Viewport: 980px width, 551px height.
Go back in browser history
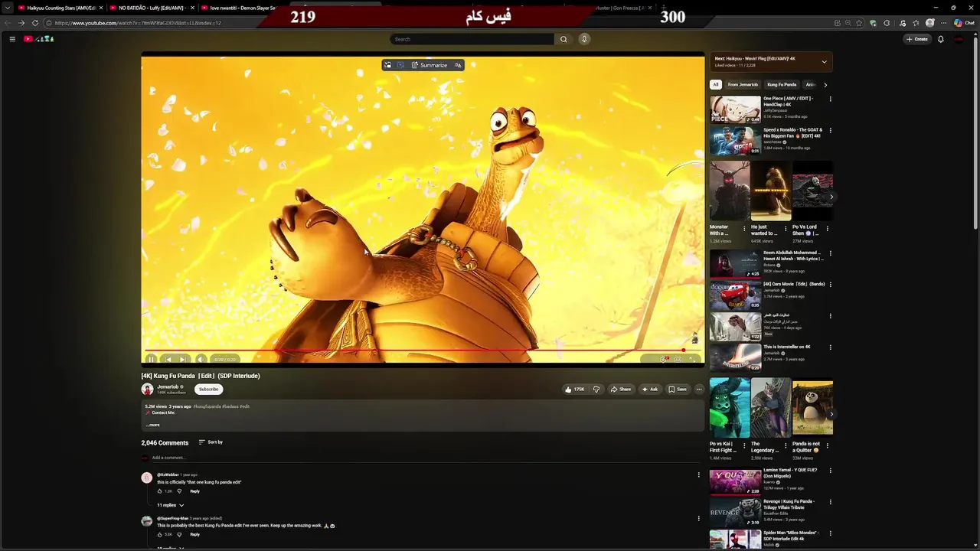(8, 23)
